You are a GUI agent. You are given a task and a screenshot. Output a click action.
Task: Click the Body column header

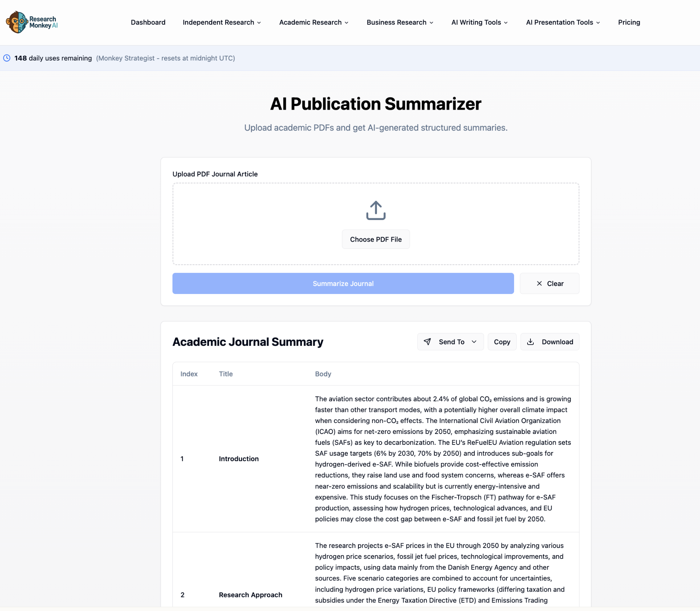click(x=323, y=374)
